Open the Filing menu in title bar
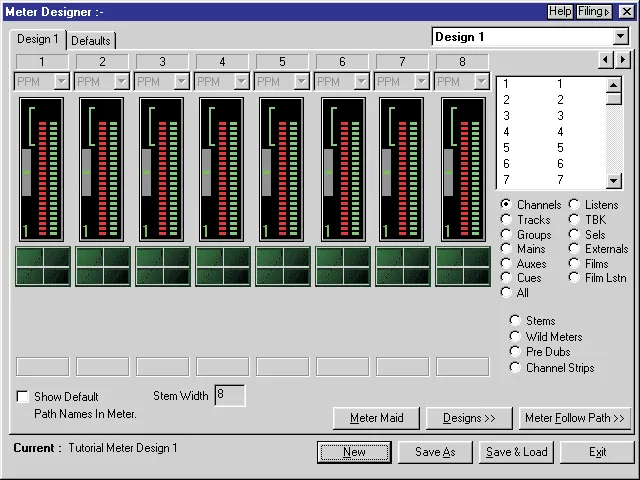 click(x=594, y=11)
